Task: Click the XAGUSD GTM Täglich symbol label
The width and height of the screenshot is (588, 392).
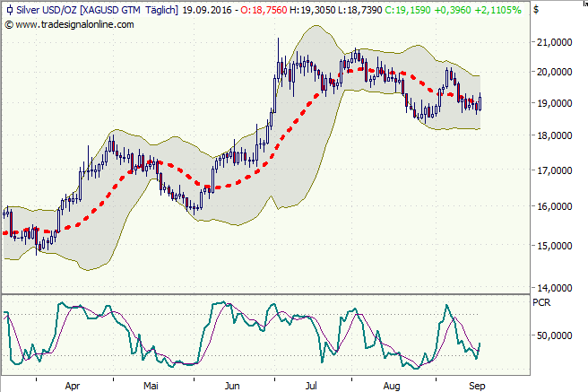Action: click(x=129, y=10)
